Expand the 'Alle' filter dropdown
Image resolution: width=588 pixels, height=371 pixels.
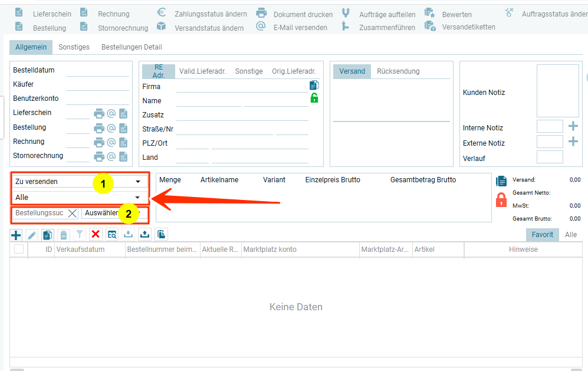[x=80, y=197]
